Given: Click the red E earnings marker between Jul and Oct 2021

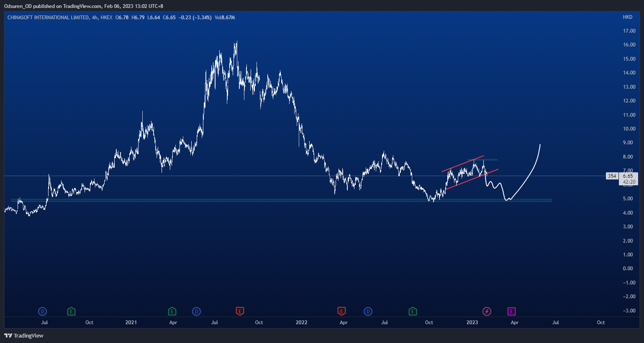Looking at the screenshot, I should point(240,311).
